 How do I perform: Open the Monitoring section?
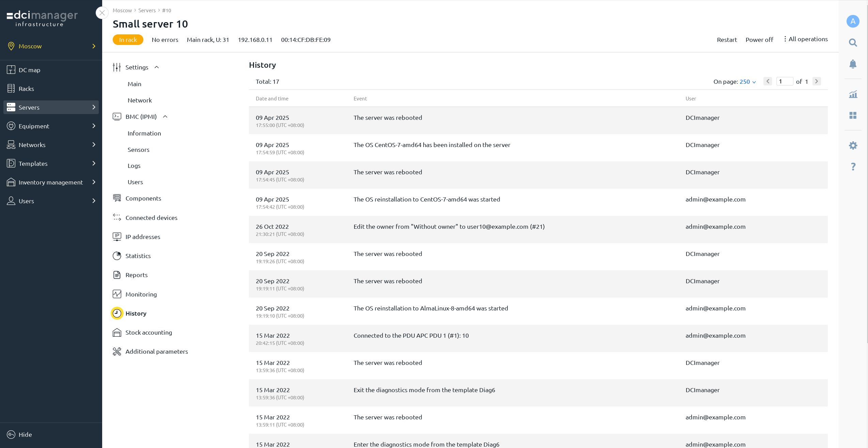coord(141,294)
